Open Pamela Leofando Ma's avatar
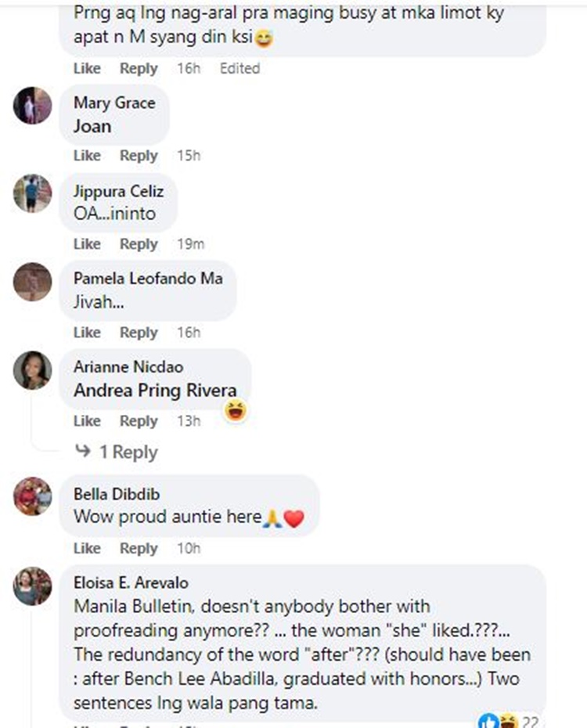Image resolution: width=587 pixels, height=728 pixels. pyautogui.click(x=33, y=281)
